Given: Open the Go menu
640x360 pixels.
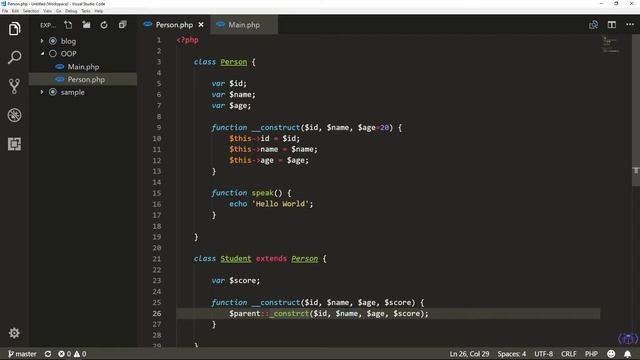Looking at the screenshot, I should click(59, 11).
